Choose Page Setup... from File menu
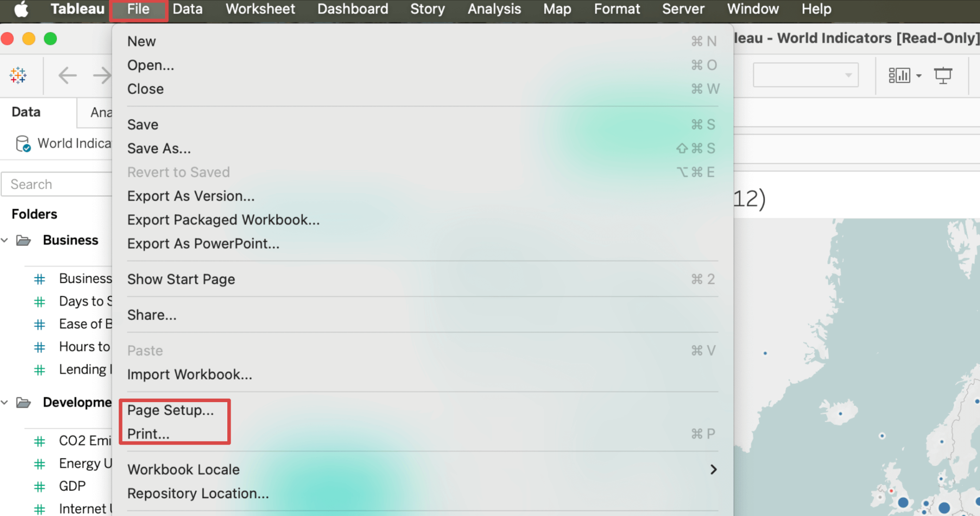980x516 pixels. [x=170, y=410]
